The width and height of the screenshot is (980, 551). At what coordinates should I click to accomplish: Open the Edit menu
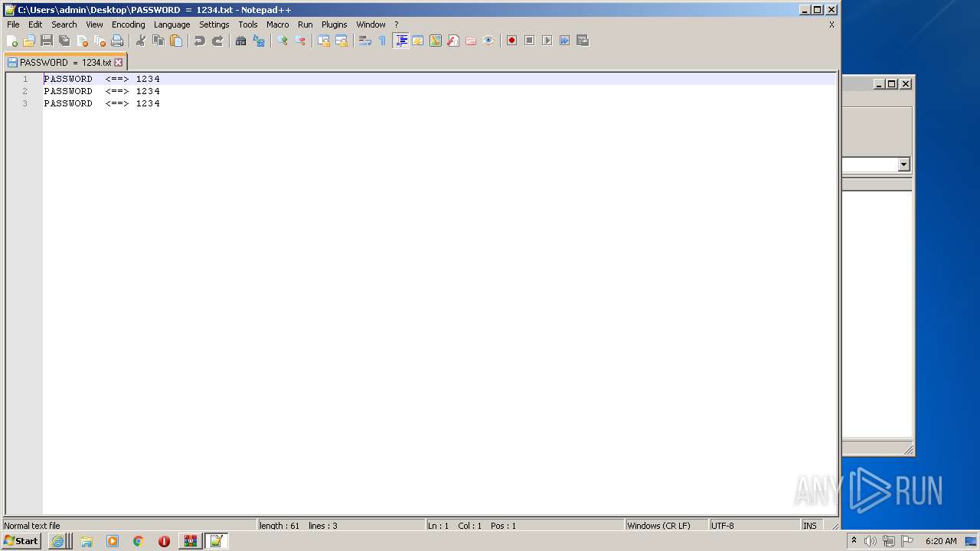coord(35,24)
